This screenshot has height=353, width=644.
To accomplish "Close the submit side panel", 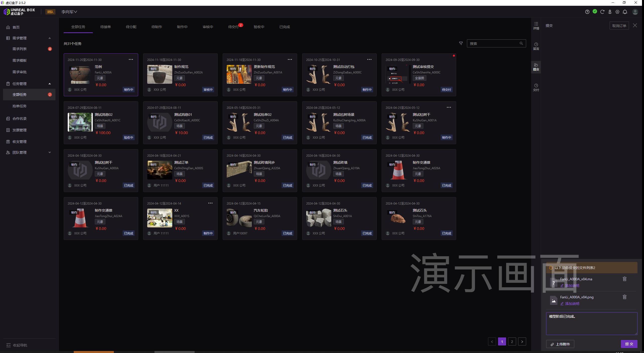I will (x=635, y=25).
